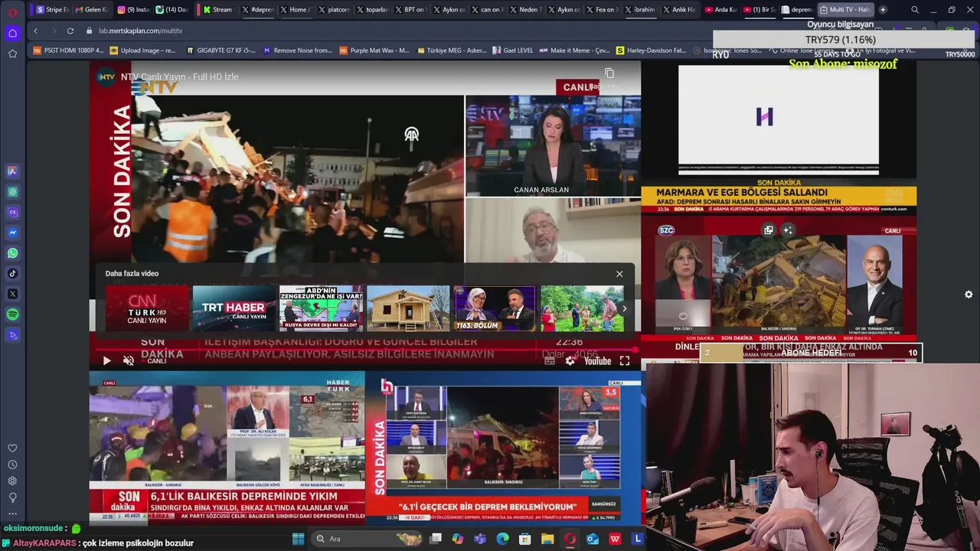This screenshot has height=551, width=980.
Task: Open Opera bookmarks star in sidebar
Action: tap(12, 54)
